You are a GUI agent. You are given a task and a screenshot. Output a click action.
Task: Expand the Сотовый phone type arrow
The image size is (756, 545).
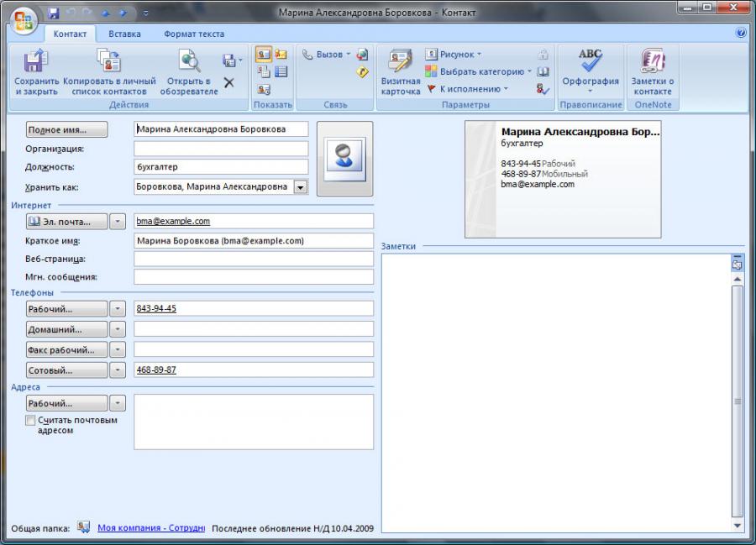coord(118,370)
